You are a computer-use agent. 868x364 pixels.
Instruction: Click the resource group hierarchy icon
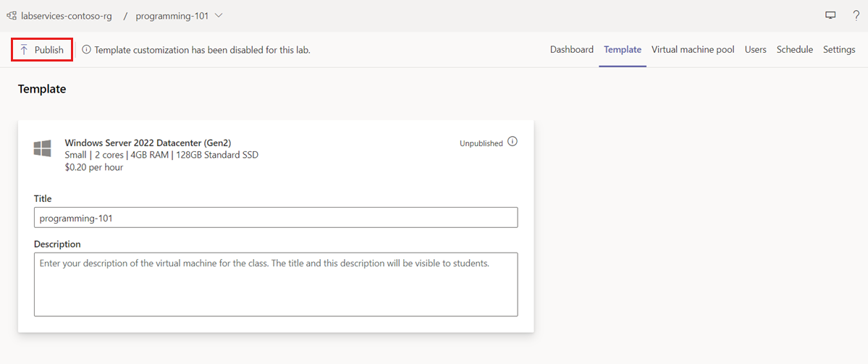(11, 16)
